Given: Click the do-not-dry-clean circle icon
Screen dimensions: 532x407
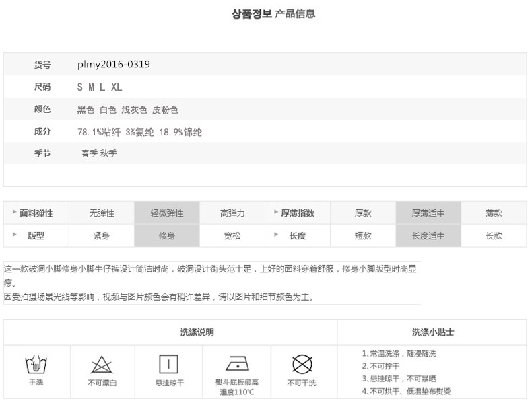Looking at the screenshot, I should point(302,364).
